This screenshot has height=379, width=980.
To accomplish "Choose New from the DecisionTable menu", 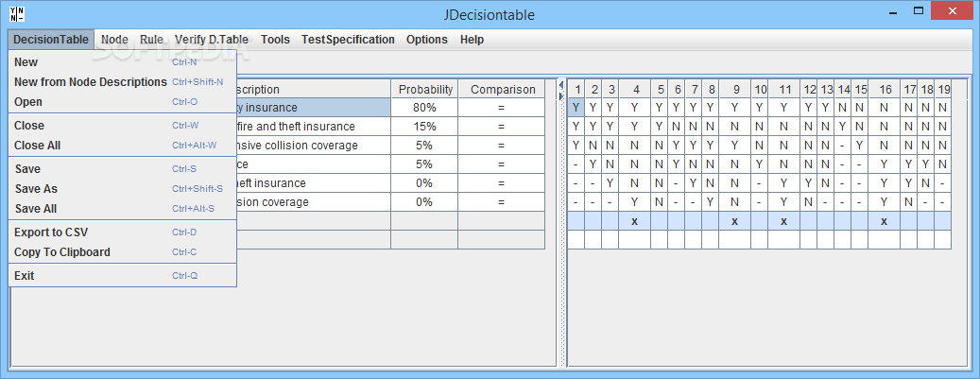I will pyautogui.click(x=123, y=62).
